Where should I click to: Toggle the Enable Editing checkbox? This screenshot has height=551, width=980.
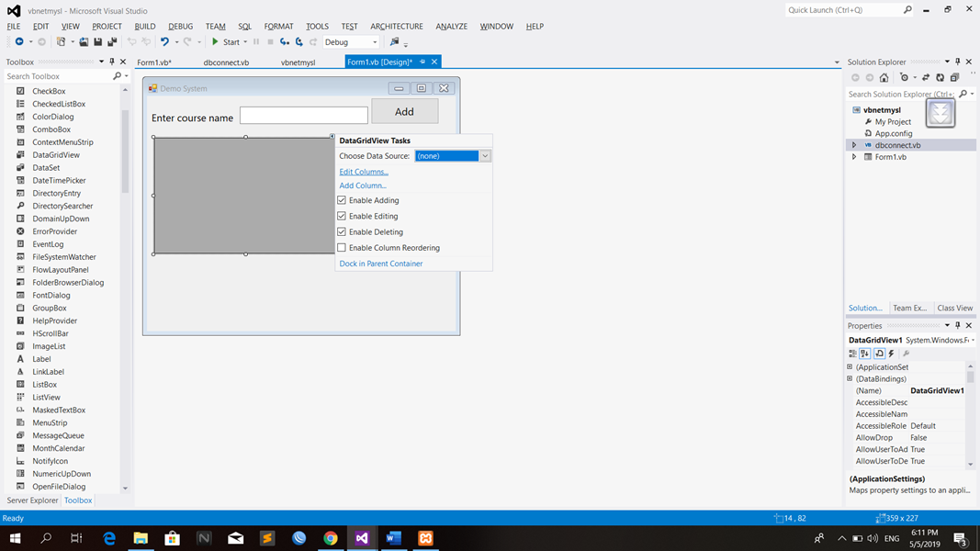click(x=342, y=216)
